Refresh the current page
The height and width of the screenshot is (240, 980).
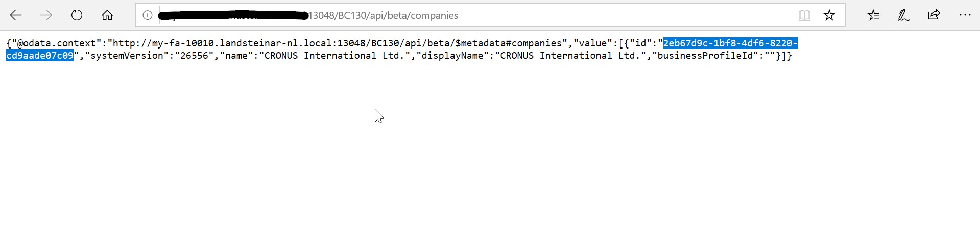(x=77, y=15)
